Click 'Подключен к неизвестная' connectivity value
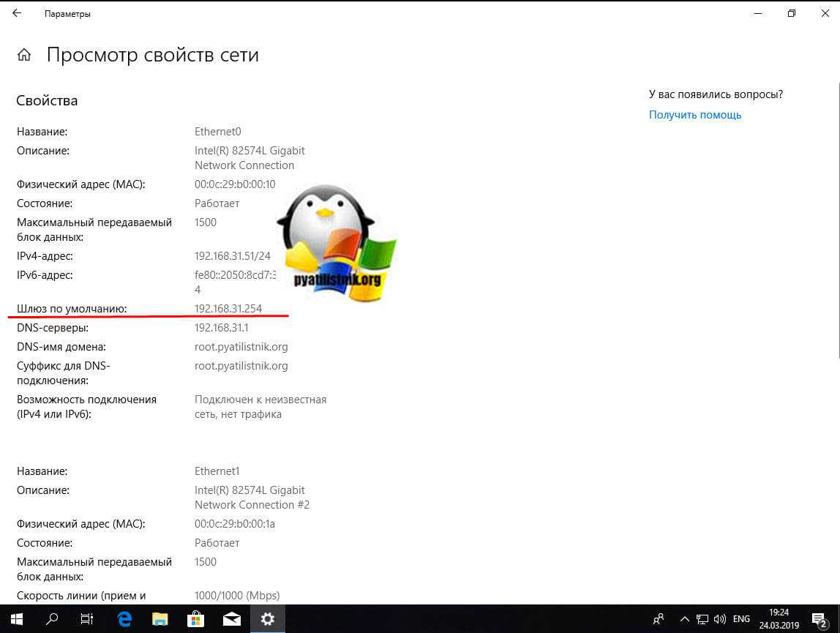840x633 pixels. (260, 400)
